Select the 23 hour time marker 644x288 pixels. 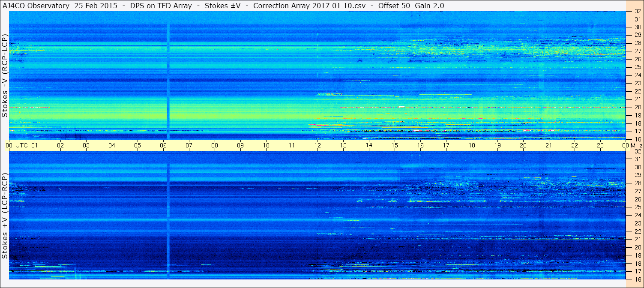[x=600, y=145]
